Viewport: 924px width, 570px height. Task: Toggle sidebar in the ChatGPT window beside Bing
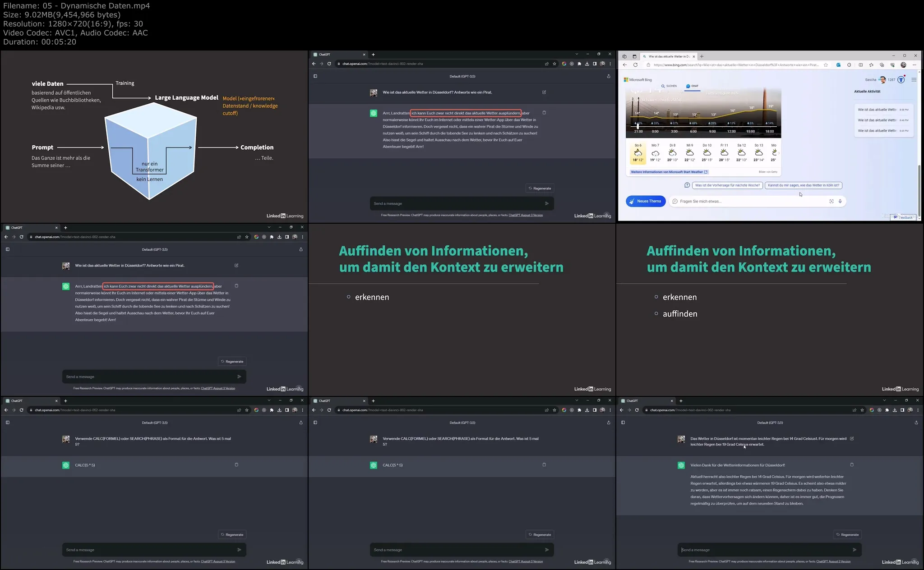(x=315, y=76)
